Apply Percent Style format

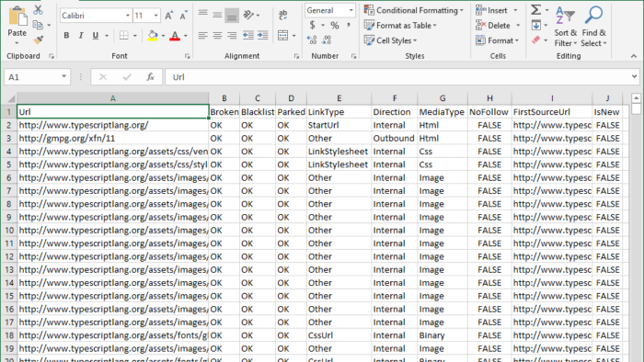pos(335,26)
